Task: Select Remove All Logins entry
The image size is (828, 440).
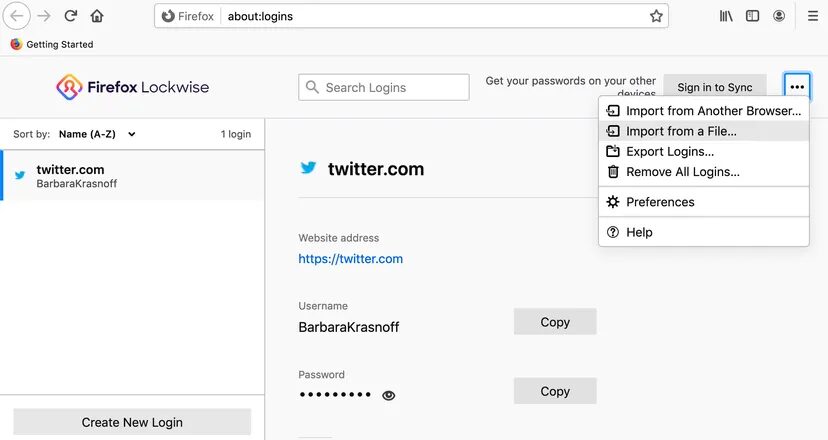Action: (683, 172)
